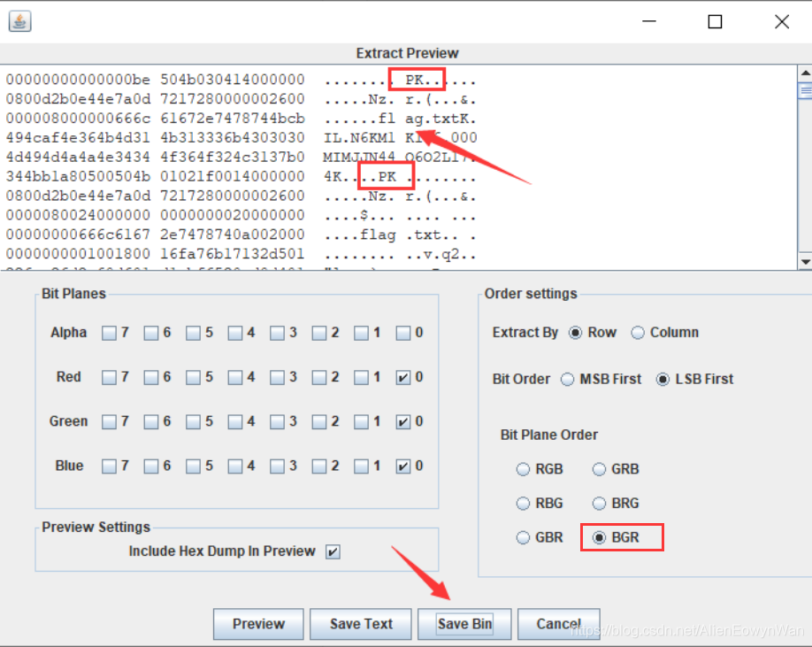Viewport: 812px width, 647px height.
Task: Pick GBR bit plane order
Action: tap(523, 538)
